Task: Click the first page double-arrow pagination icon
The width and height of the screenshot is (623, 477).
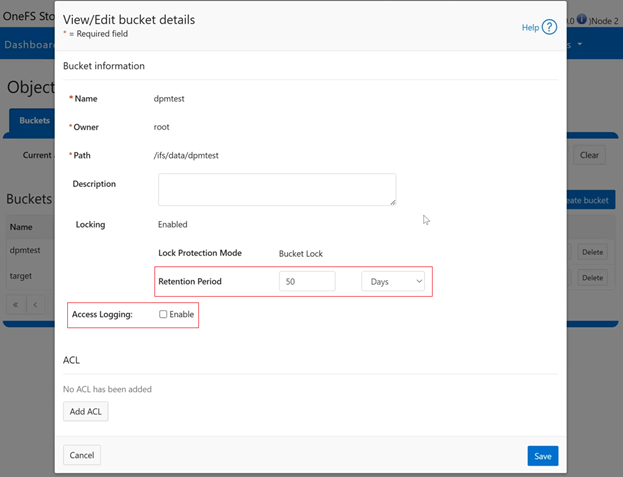Action: click(15, 304)
